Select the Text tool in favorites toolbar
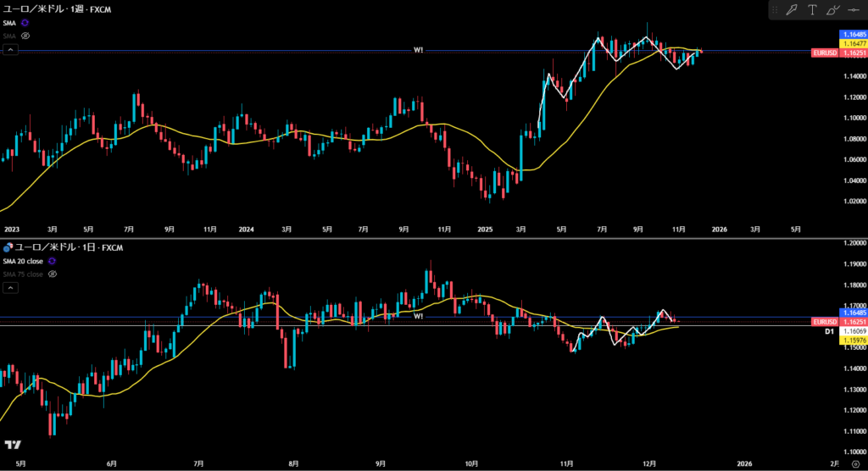Viewport: 868px width, 471px height. tap(812, 10)
